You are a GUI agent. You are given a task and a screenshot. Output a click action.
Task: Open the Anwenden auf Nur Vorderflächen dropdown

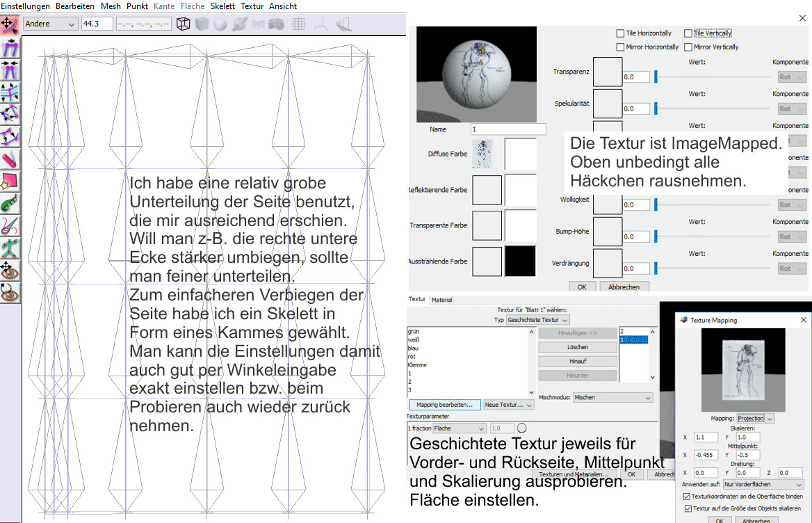click(763, 485)
